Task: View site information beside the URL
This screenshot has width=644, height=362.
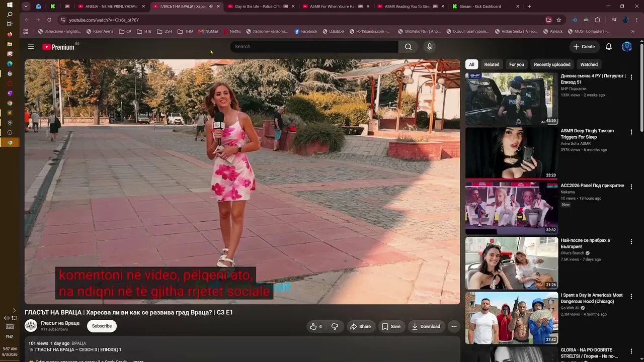Action: [x=62, y=20]
